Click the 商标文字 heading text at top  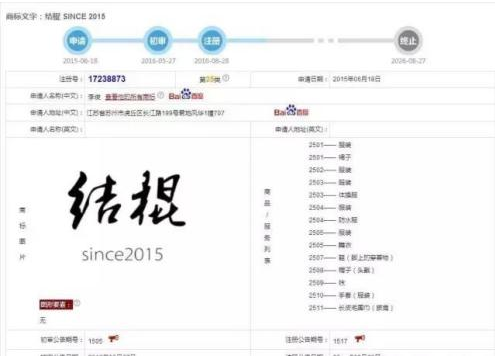coord(56,16)
